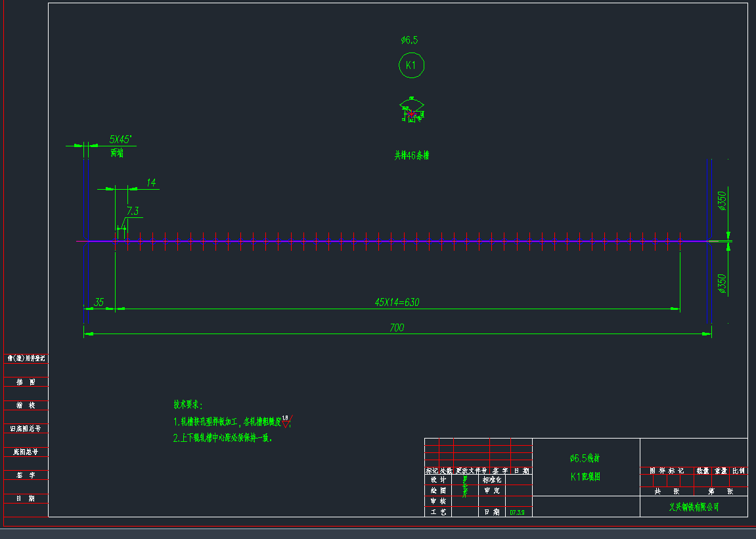Select the lower φ350 roll diameter dimension

pos(722,284)
